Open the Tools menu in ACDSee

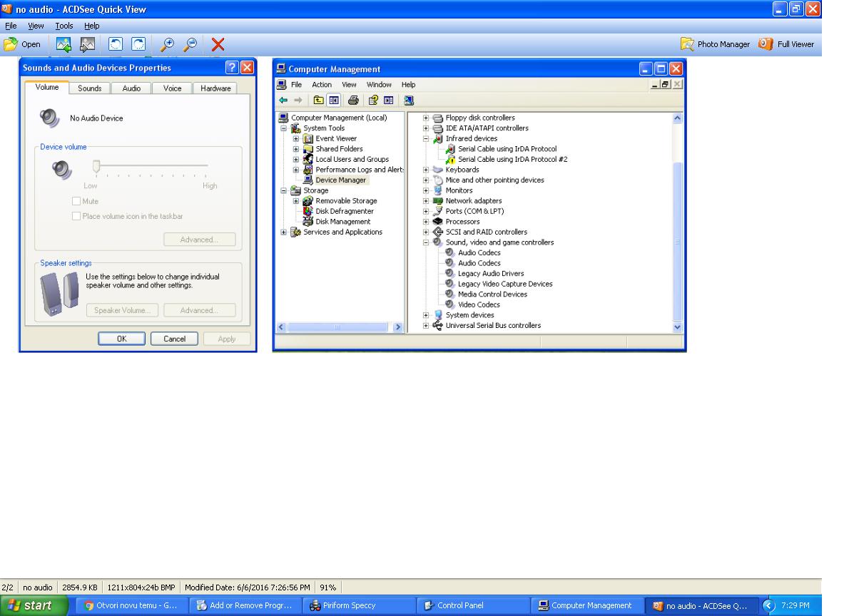(63, 26)
